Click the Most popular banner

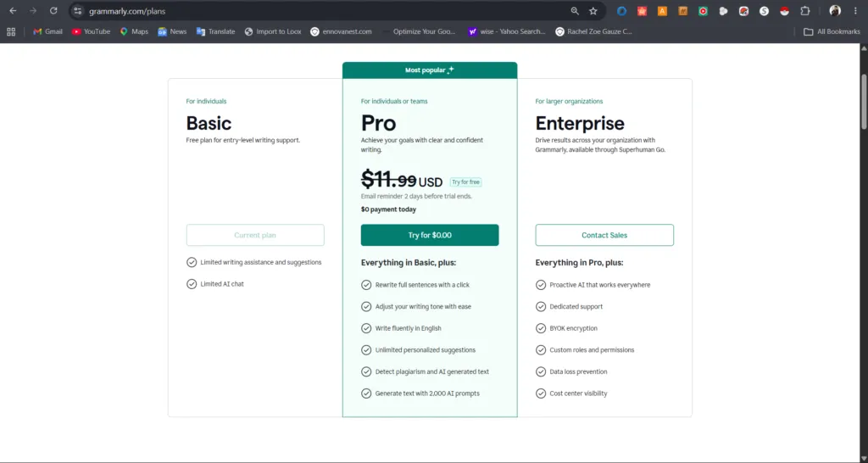(430, 70)
